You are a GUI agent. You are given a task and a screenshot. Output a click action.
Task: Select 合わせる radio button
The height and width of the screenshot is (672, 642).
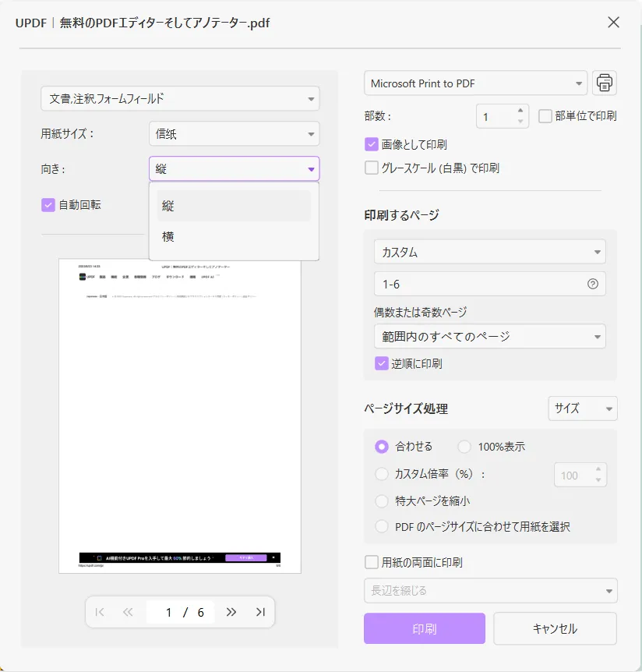coord(382,447)
